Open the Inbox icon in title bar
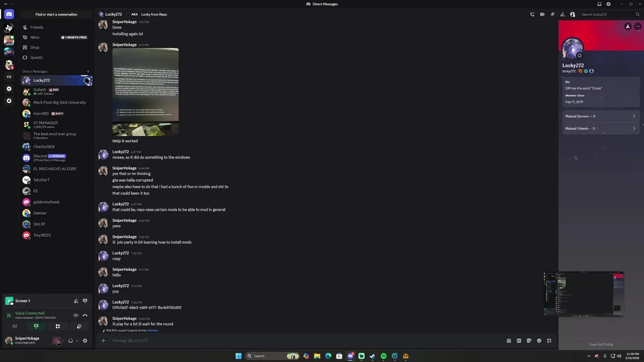This screenshot has height=362, width=644. pos(599,4)
